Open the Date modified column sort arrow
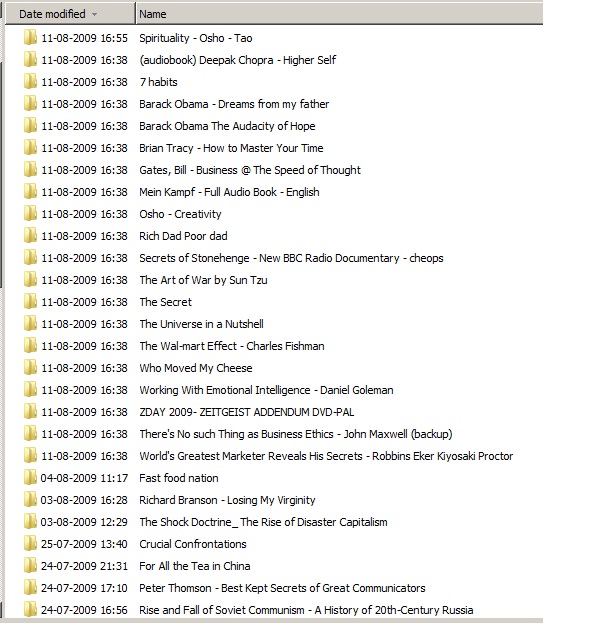This screenshot has width=589, height=640. pos(94,14)
